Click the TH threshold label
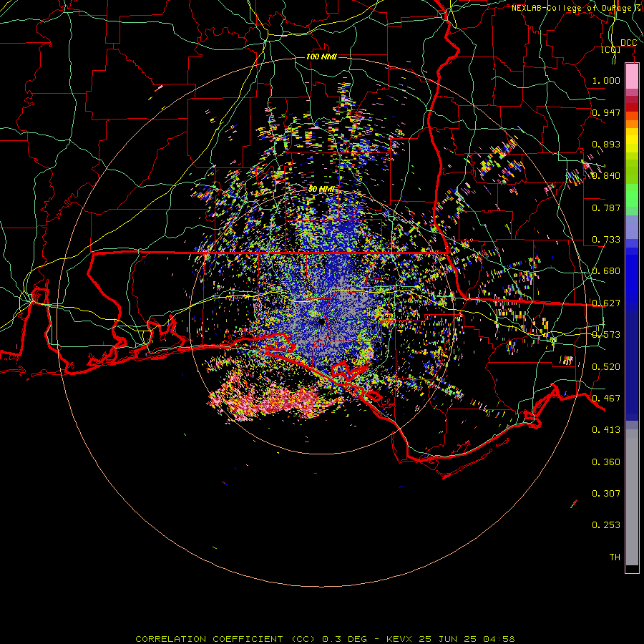644x644 pixels. pyautogui.click(x=615, y=557)
